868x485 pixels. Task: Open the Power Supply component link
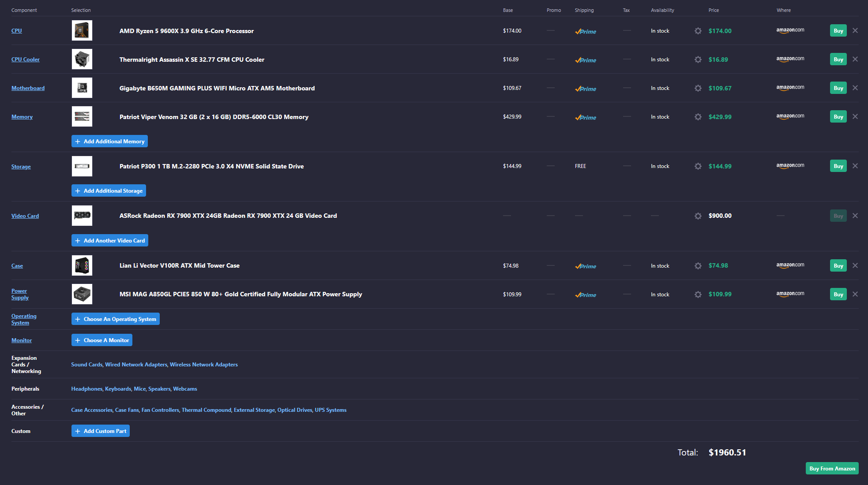[x=20, y=294]
